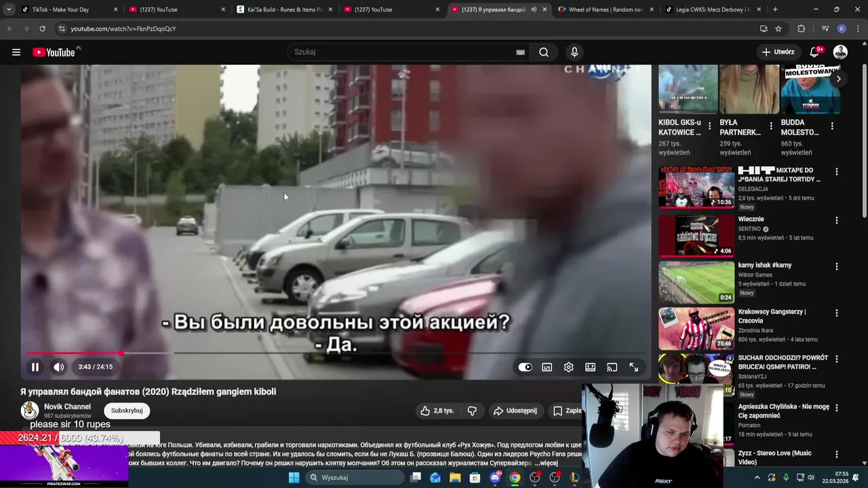Seek on the video progress bar

336,353
